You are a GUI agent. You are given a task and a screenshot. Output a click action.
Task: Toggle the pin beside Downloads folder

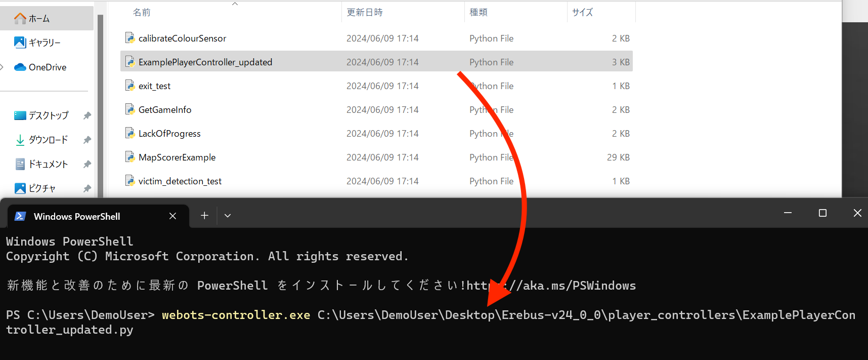(87, 140)
